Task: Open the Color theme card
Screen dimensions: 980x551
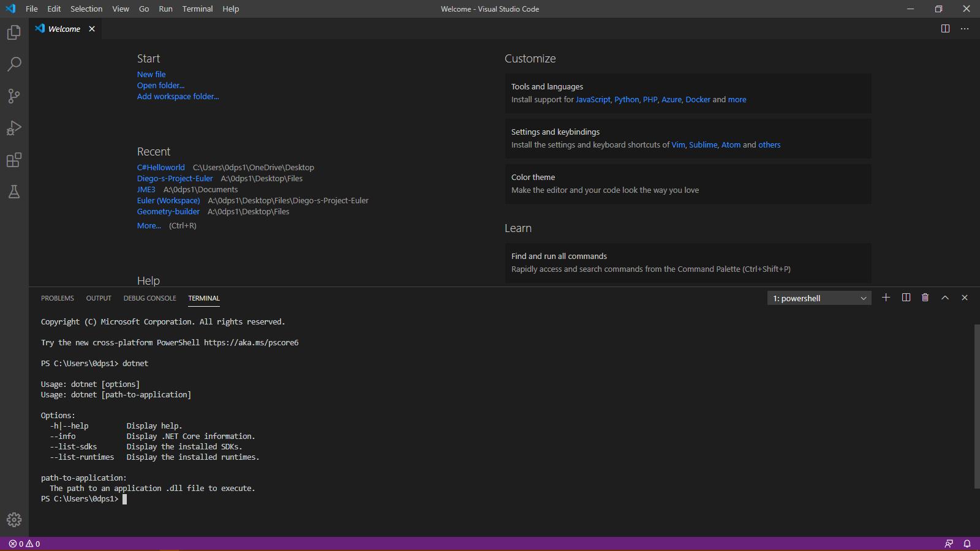Action: 688,184
